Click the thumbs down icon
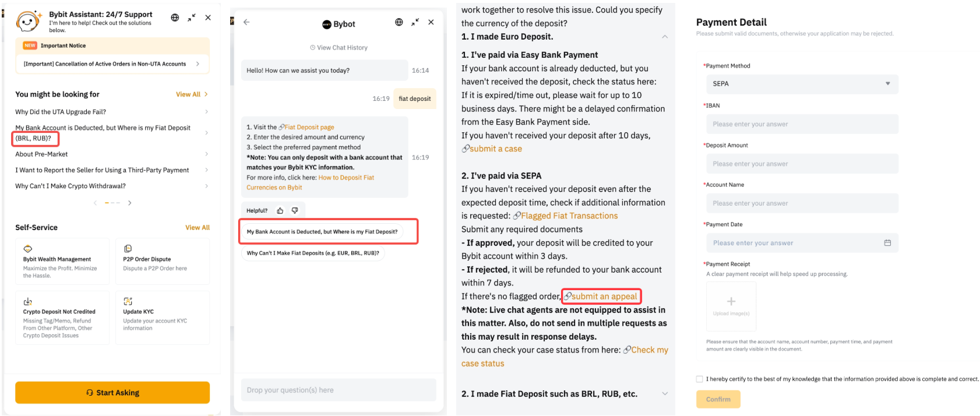The image size is (980, 416). 295,210
